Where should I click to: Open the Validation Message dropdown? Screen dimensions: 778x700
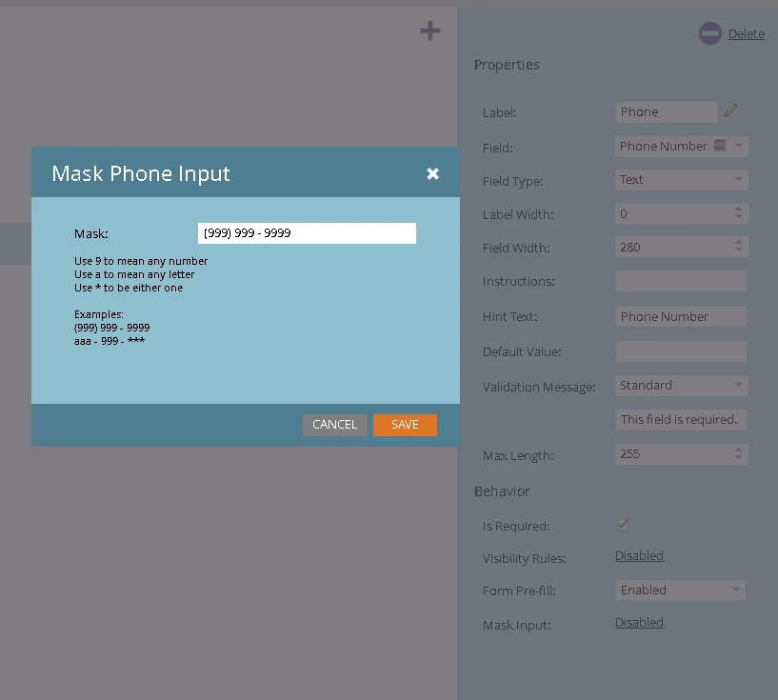(x=681, y=386)
